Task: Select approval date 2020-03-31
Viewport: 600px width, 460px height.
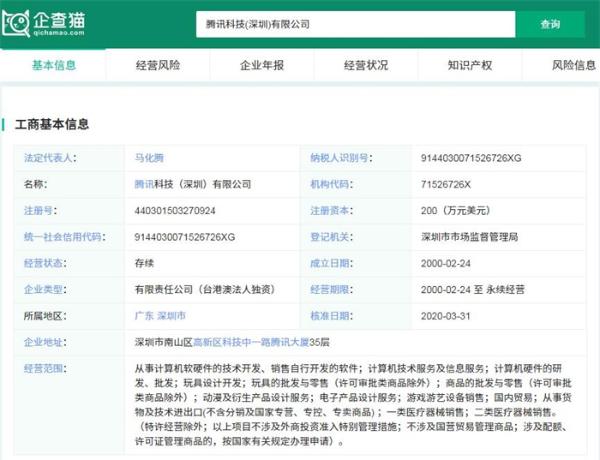Action: 445,316
